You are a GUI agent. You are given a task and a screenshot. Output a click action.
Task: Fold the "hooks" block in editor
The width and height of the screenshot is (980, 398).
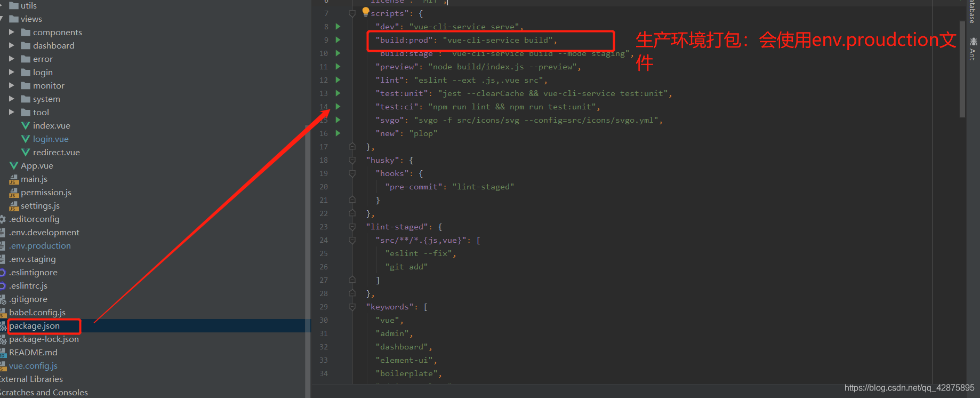click(x=352, y=173)
